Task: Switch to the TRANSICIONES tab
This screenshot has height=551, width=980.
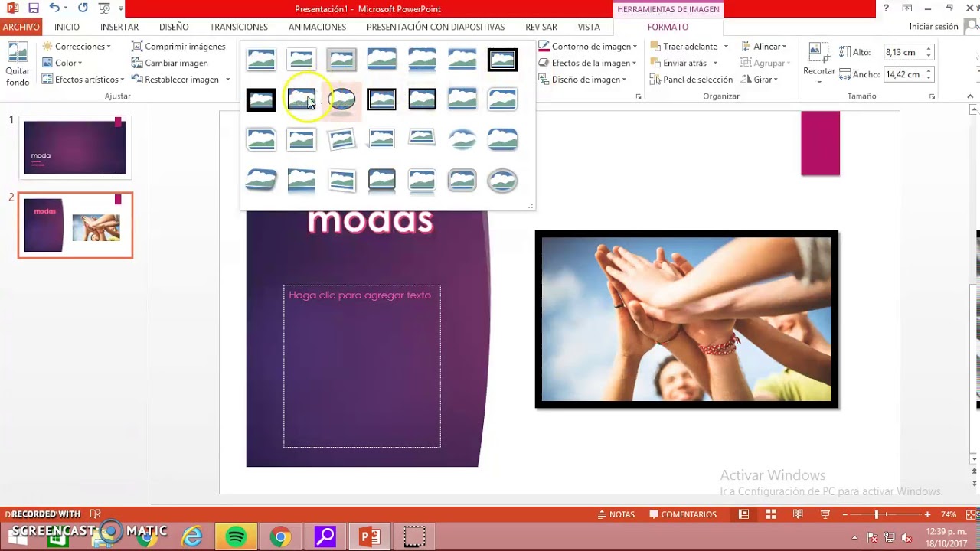Action: tap(239, 27)
